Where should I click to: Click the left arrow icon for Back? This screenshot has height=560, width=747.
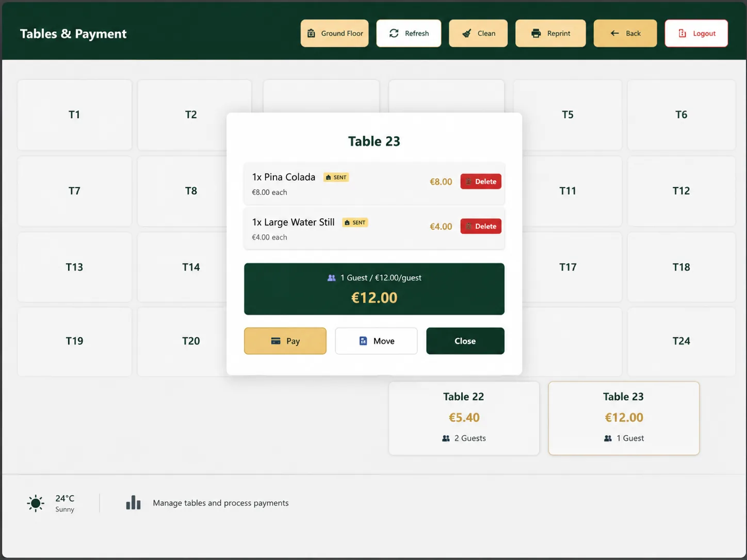pyautogui.click(x=614, y=33)
